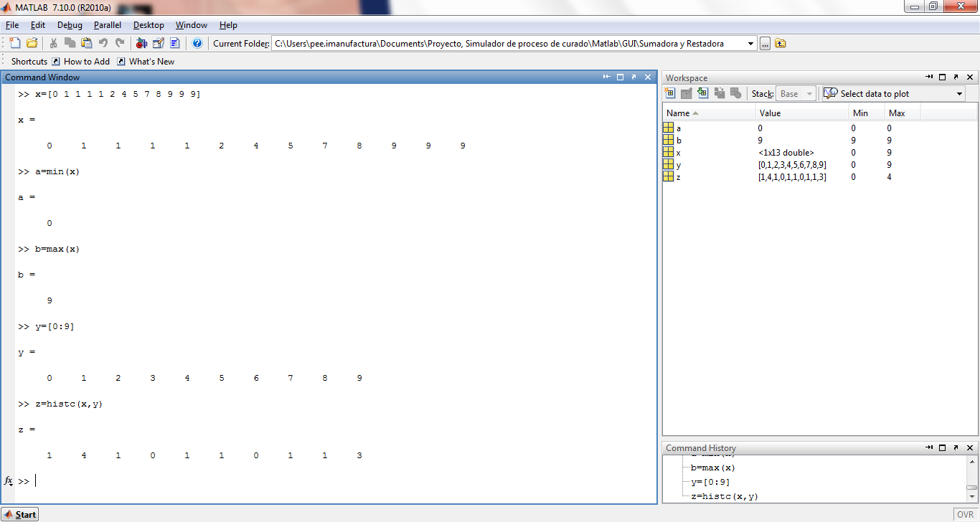Open the Help menu
The image size is (980, 522).
point(228,25)
